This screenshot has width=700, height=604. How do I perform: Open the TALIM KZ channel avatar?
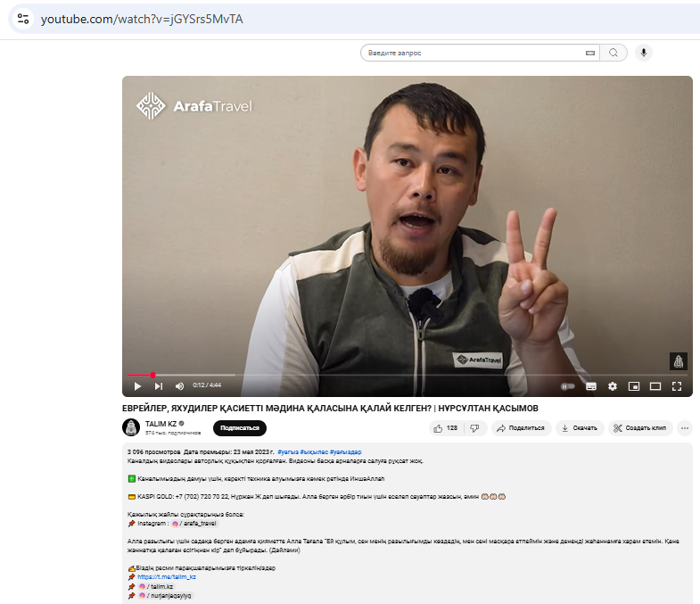pyautogui.click(x=131, y=428)
